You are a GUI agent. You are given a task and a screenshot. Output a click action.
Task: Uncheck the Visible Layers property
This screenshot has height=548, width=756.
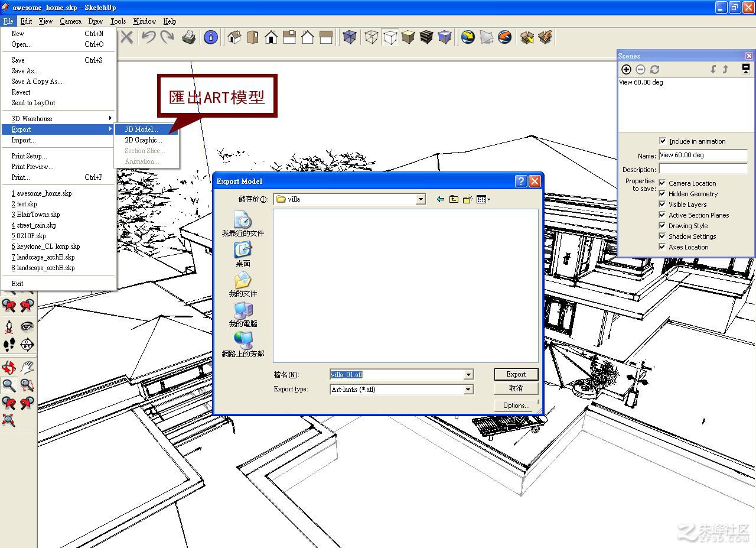click(x=663, y=205)
